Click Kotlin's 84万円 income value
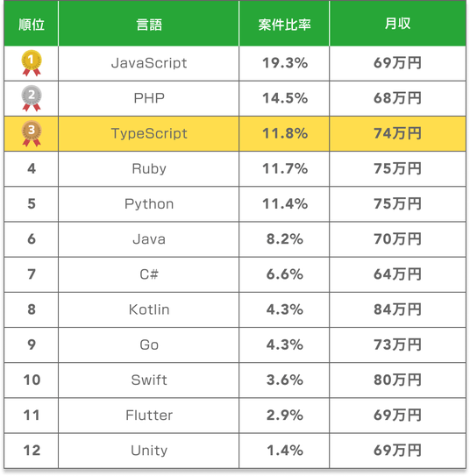This screenshot has width=470, height=476. 397,309
